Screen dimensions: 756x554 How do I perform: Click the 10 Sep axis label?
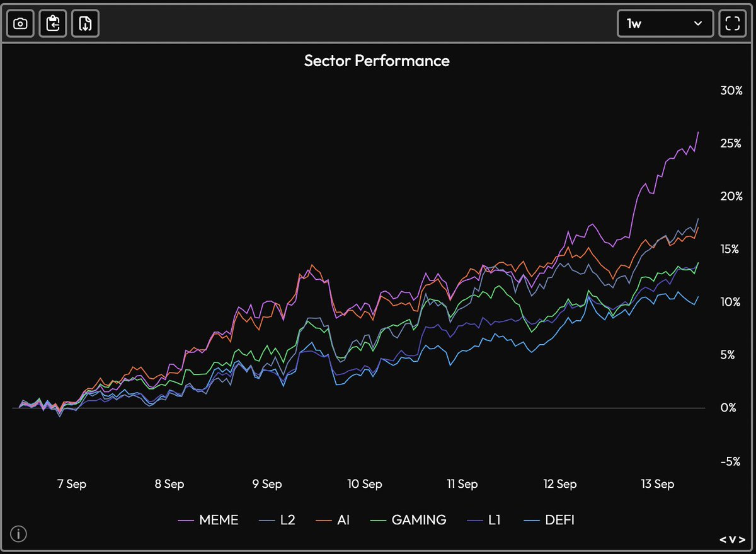coord(364,484)
